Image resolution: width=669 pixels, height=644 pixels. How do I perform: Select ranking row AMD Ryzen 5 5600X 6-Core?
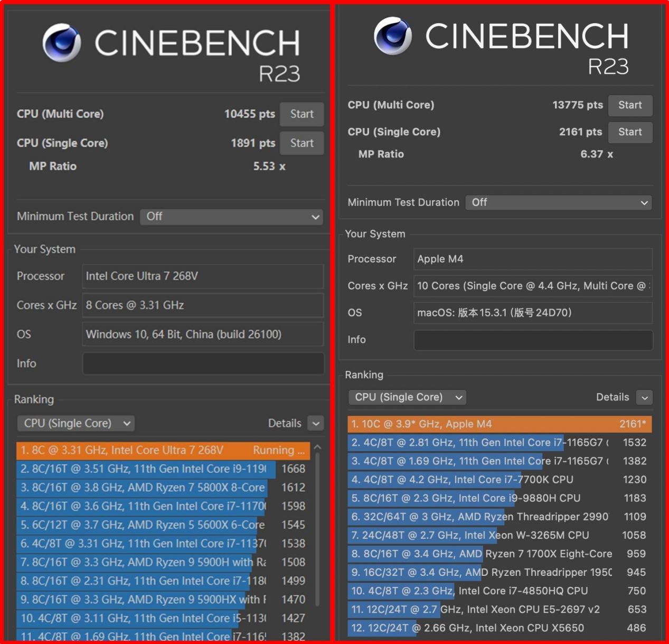163,525
